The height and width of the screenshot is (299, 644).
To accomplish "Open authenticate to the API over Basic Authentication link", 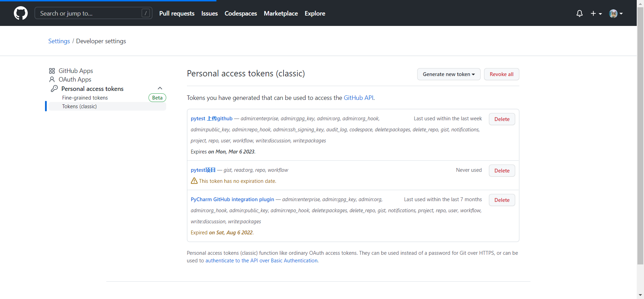I will click(261, 261).
